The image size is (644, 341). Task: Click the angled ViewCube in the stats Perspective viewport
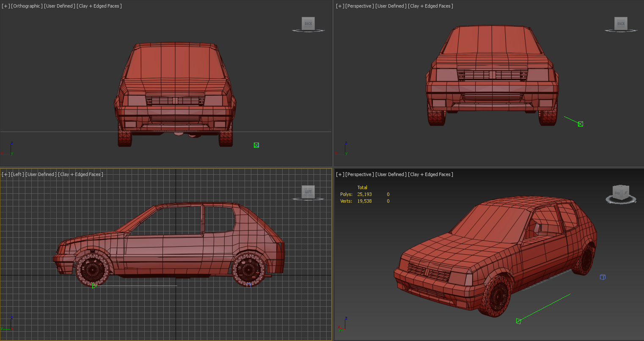point(621,193)
